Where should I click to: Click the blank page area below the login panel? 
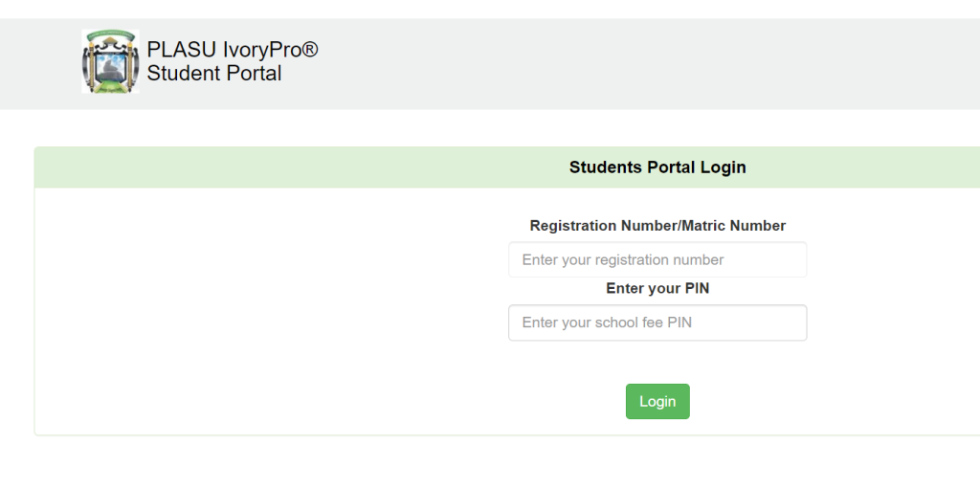490,463
